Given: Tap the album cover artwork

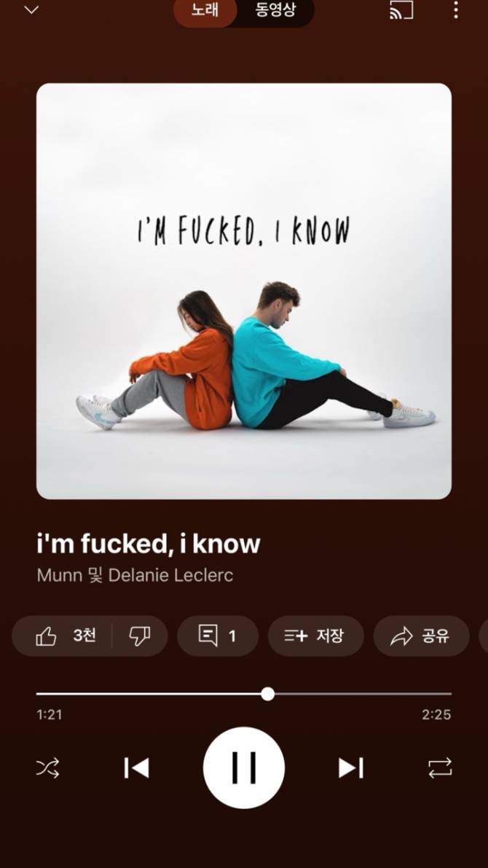Looking at the screenshot, I should click(x=244, y=292).
